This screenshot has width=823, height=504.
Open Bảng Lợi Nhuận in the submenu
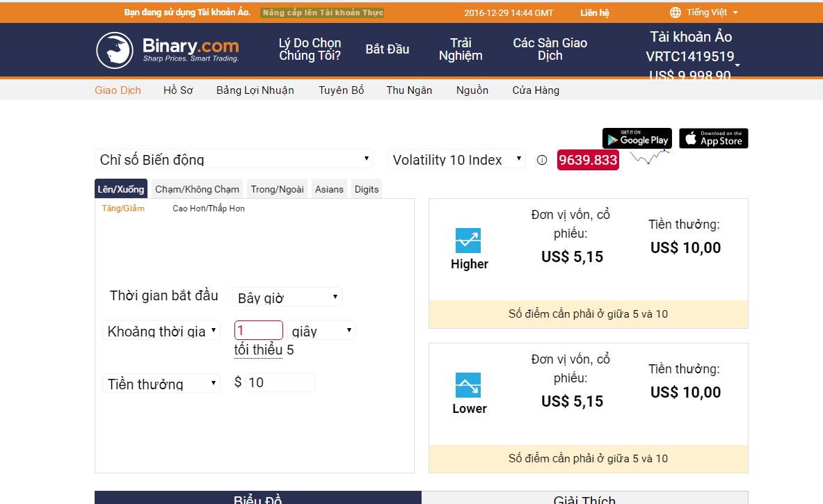pos(255,90)
